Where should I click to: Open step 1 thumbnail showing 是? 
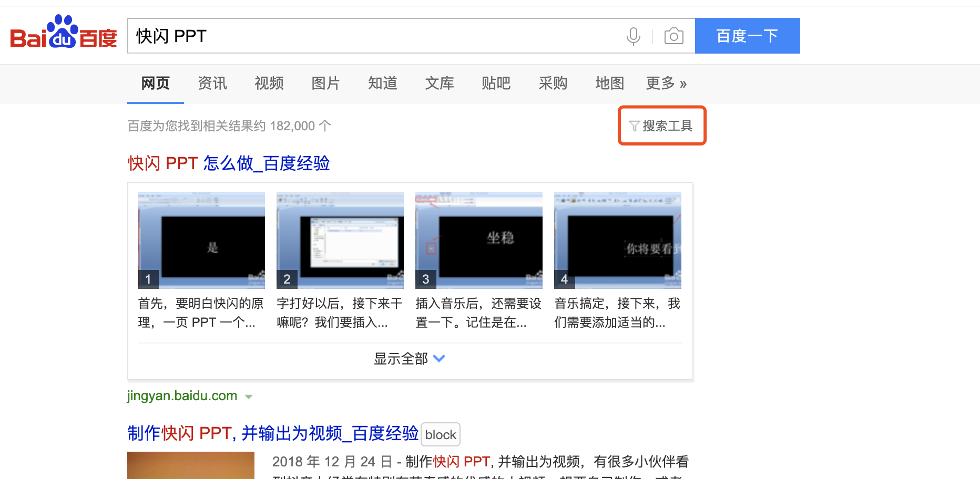(201, 241)
